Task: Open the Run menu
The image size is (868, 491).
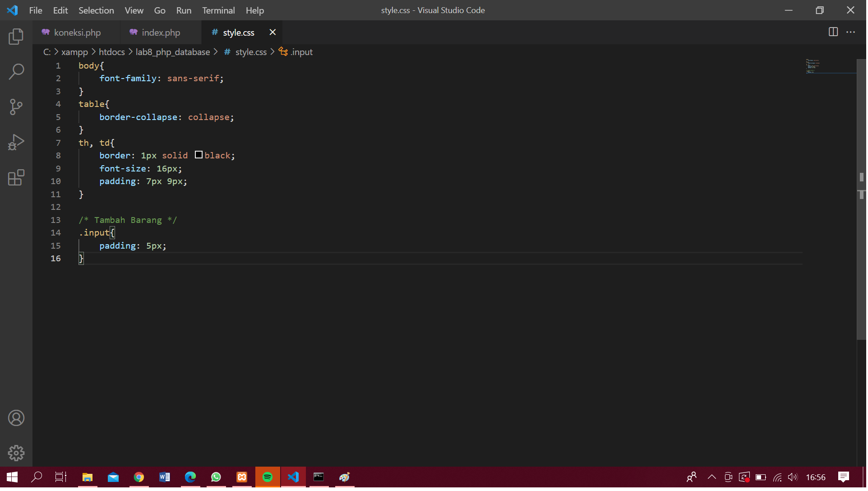Action: pos(184,10)
